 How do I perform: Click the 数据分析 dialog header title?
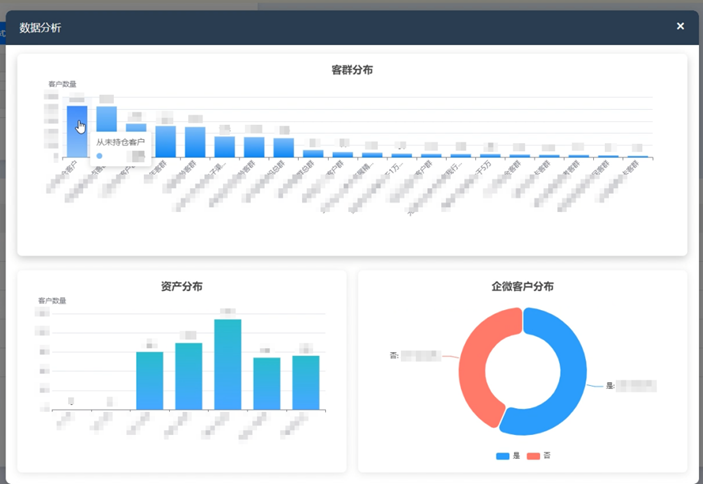40,27
